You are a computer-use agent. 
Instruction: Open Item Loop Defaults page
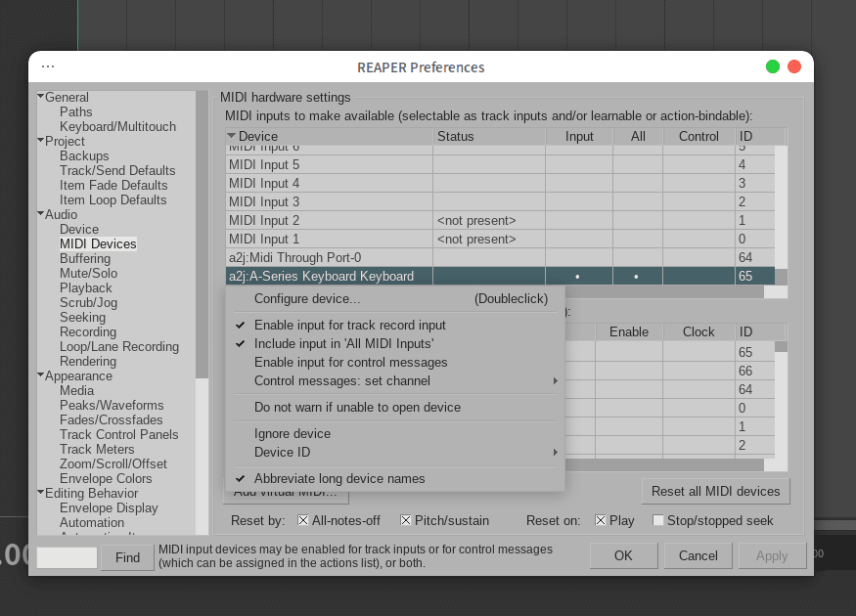click(x=113, y=200)
